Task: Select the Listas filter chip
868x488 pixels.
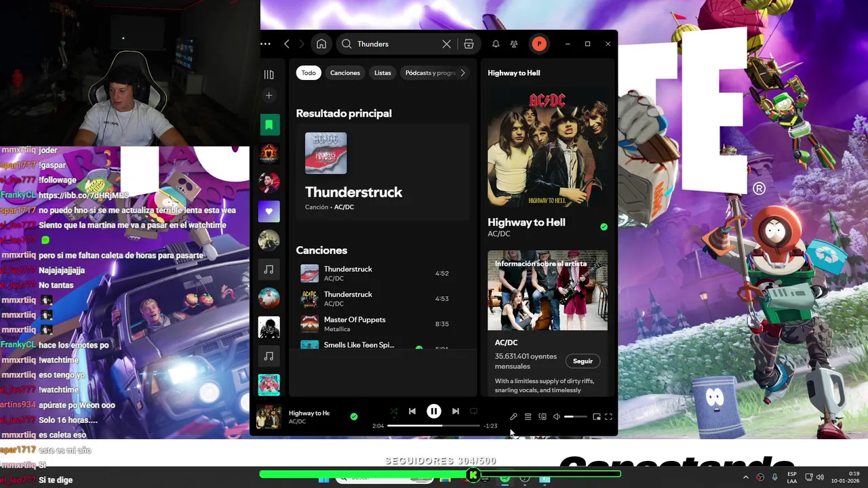Action: (x=382, y=73)
